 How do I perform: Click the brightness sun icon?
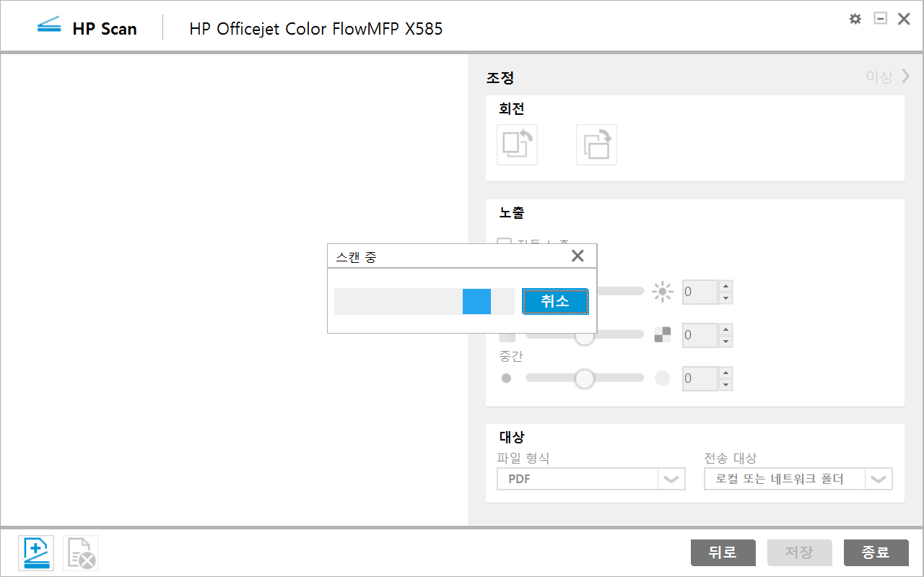pyautogui.click(x=662, y=292)
